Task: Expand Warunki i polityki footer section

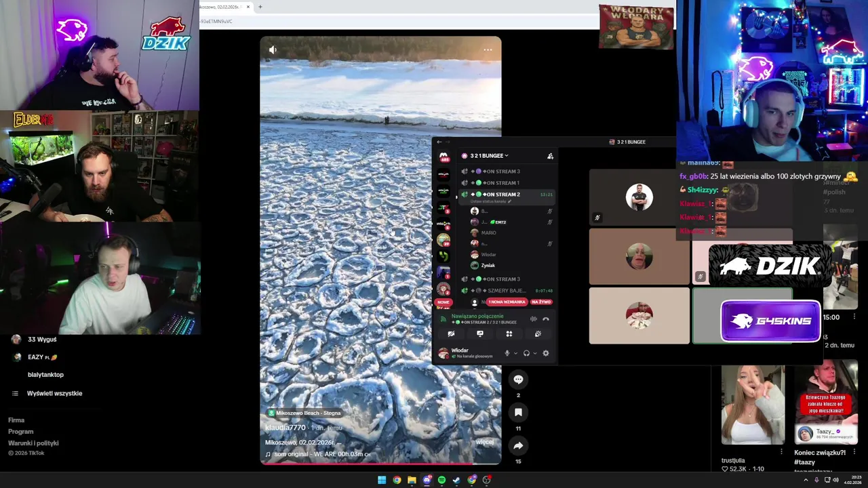Action: pos(33,443)
